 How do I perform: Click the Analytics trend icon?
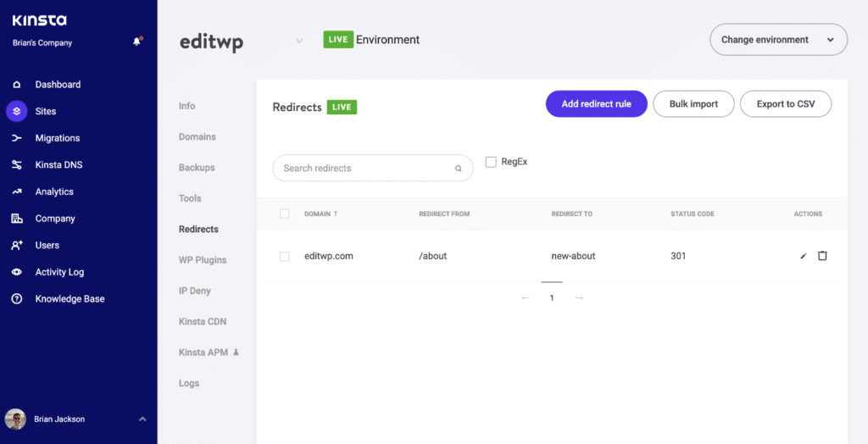[17, 191]
